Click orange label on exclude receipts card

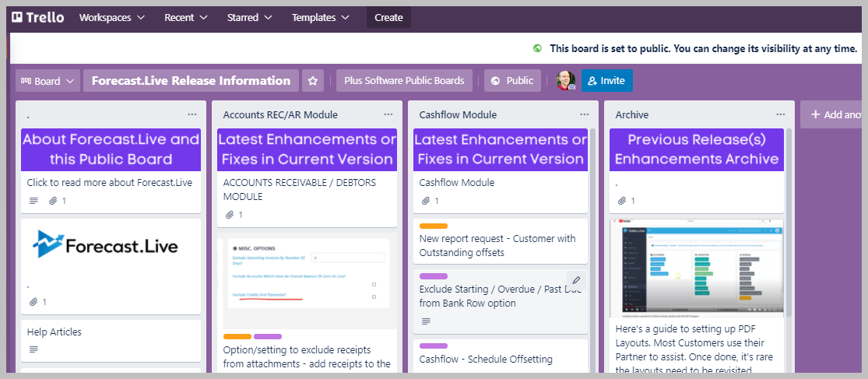[x=237, y=336]
